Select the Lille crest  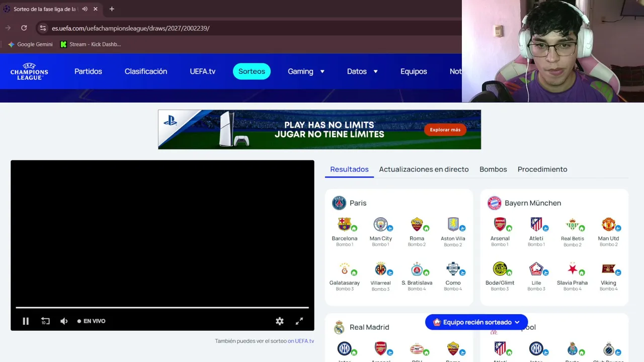point(536,269)
